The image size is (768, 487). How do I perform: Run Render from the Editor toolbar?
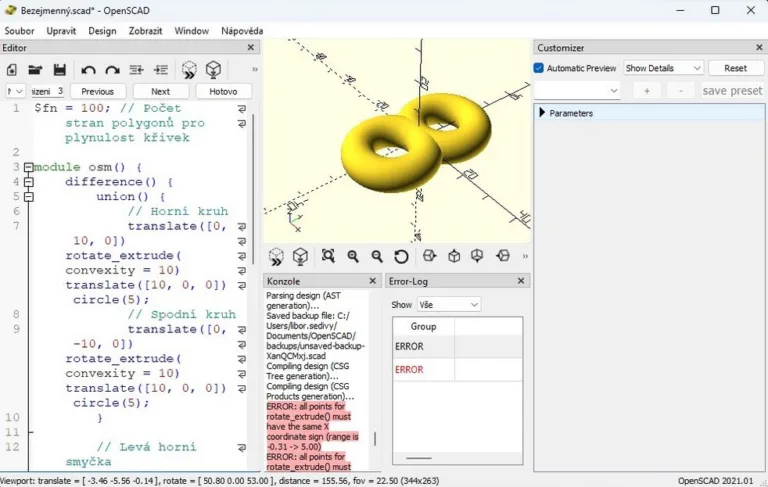(x=213, y=70)
